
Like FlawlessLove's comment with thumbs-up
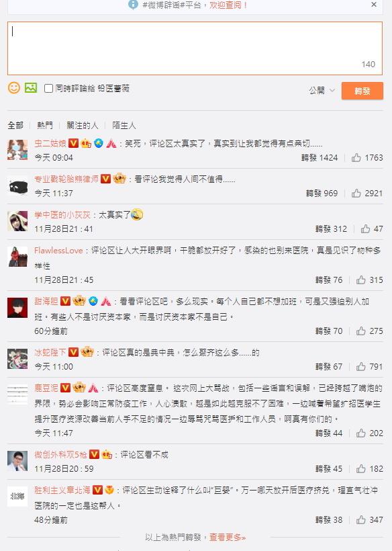[x=360, y=280]
